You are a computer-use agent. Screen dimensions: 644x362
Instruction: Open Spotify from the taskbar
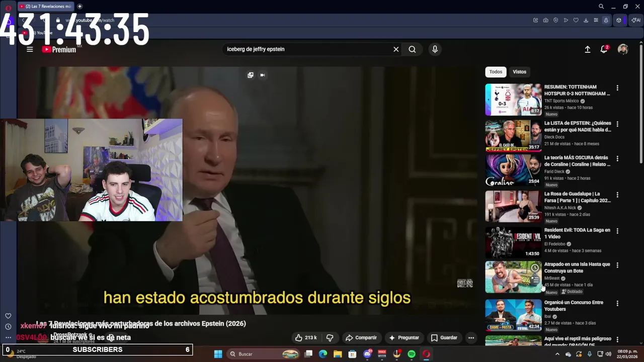[x=412, y=354]
